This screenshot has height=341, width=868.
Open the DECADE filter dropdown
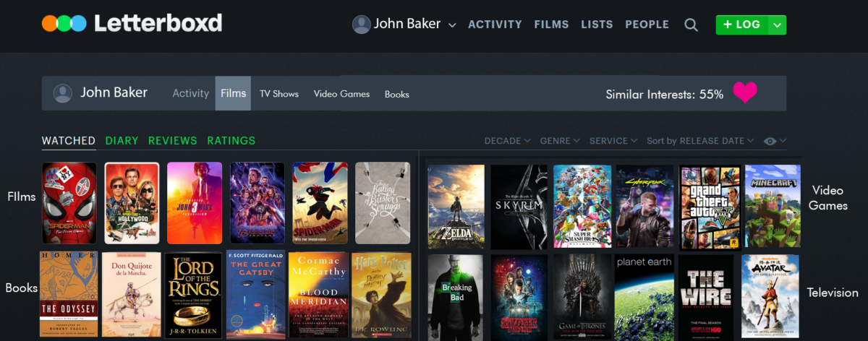(x=507, y=141)
